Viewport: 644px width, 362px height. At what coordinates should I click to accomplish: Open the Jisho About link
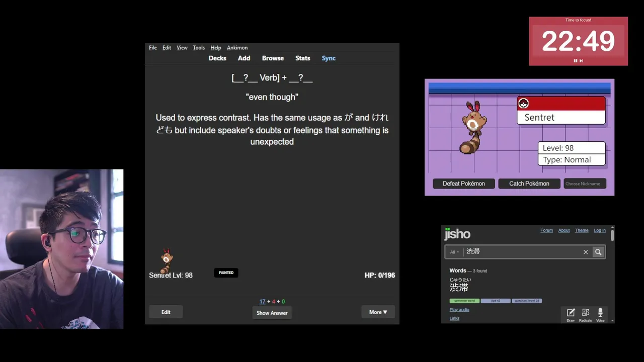tap(564, 230)
